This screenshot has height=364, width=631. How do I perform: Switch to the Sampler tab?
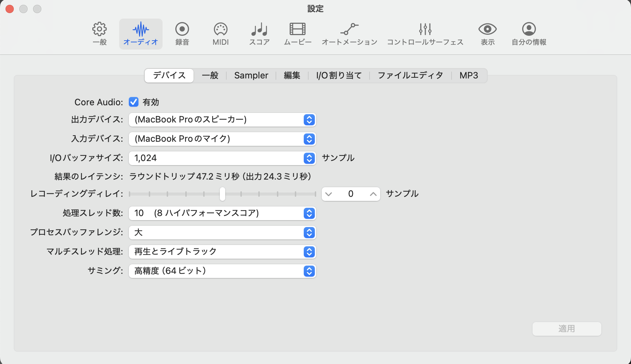[x=251, y=75]
